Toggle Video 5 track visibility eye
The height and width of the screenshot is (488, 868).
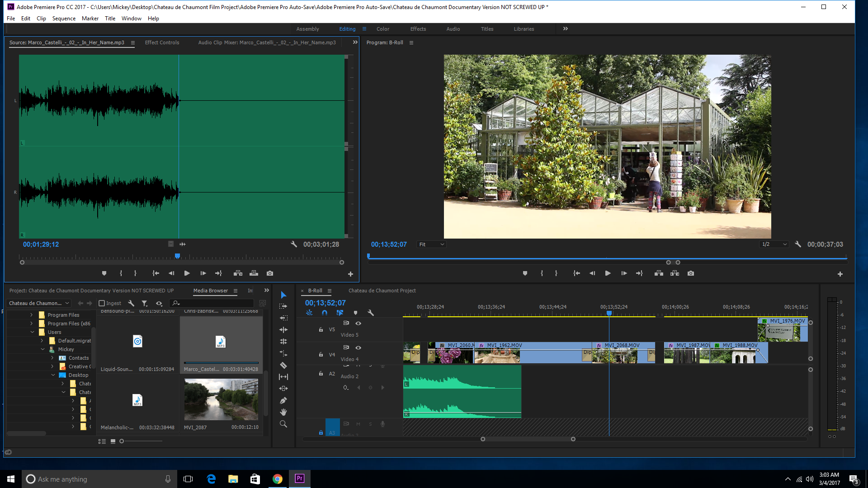pyautogui.click(x=359, y=323)
